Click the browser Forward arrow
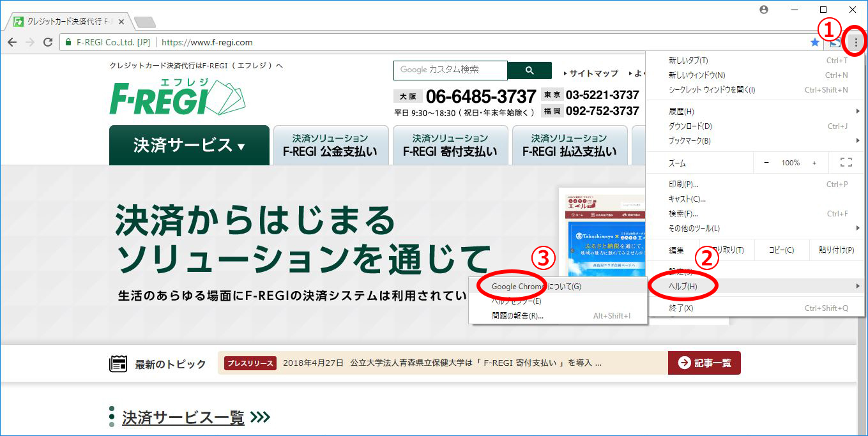868x436 pixels. coord(30,42)
